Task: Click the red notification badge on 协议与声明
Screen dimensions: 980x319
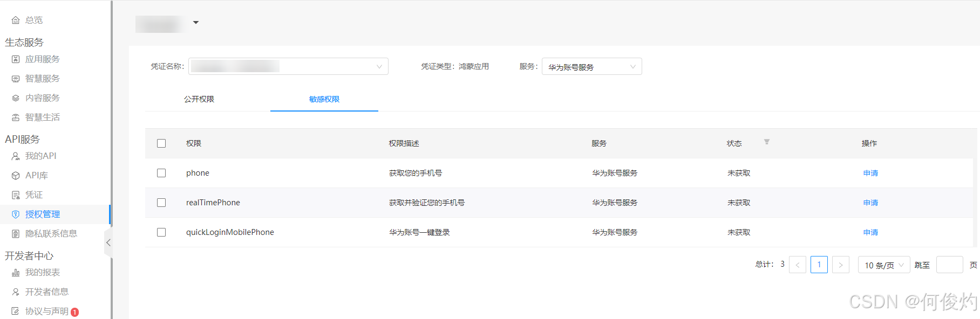Action: pos(75,312)
